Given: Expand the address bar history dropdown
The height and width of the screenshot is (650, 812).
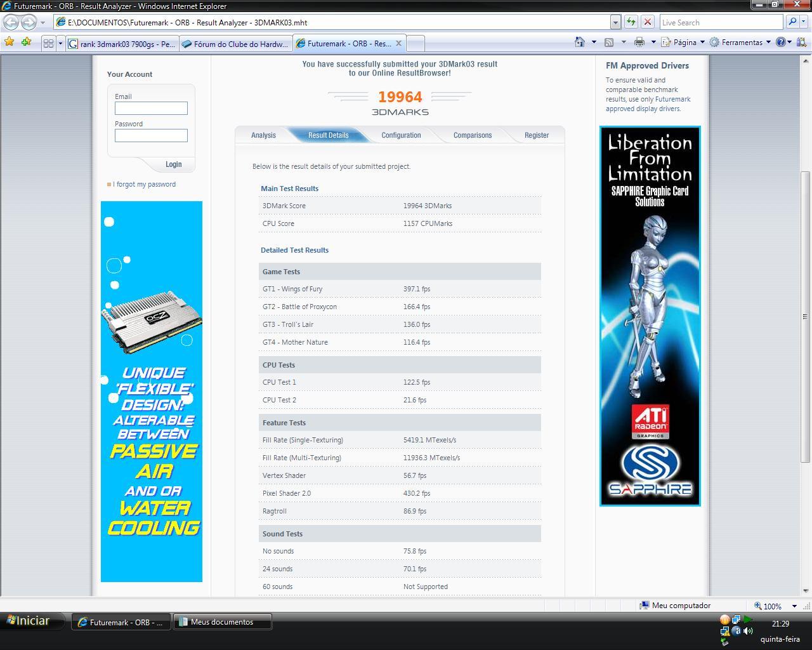Looking at the screenshot, I should [x=615, y=22].
